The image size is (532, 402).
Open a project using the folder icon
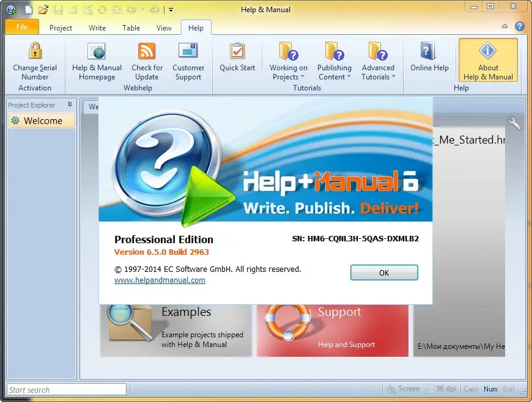[43, 10]
